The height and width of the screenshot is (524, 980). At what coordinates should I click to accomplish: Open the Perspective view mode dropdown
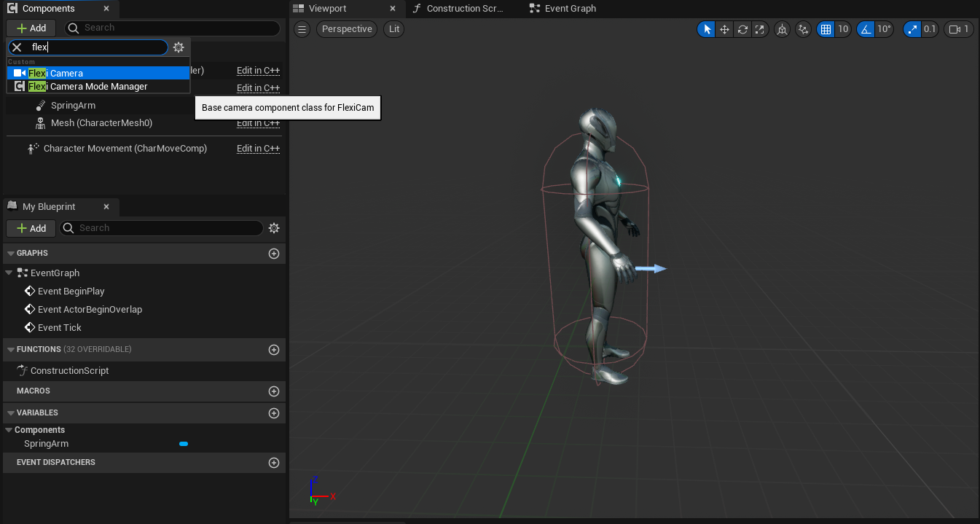(x=347, y=29)
